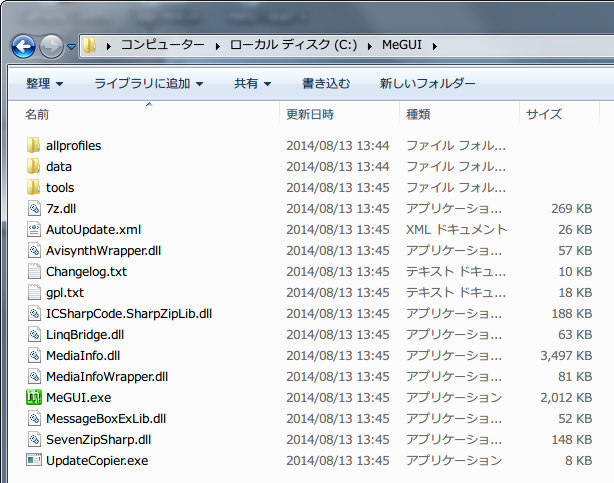
Task: Expand arrow after コンピューター breadcrumb
Action: click(x=218, y=46)
